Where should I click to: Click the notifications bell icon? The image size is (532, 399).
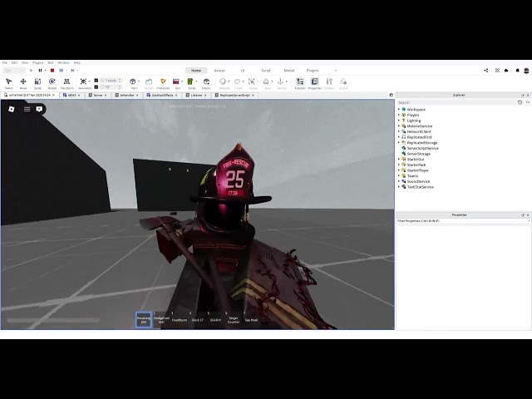(517, 71)
